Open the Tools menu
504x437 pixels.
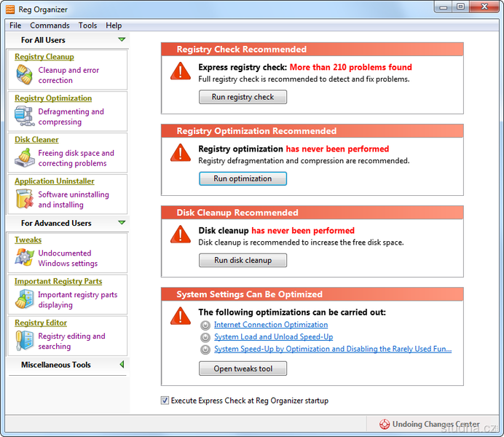click(x=87, y=25)
